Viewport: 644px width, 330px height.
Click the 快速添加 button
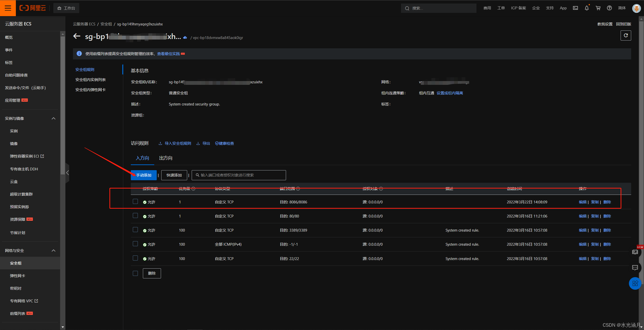coord(174,175)
